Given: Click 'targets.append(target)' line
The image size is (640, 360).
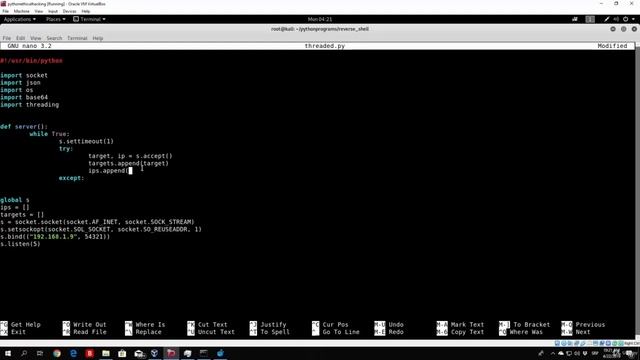Looking at the screenshot, I should (128, 164).
